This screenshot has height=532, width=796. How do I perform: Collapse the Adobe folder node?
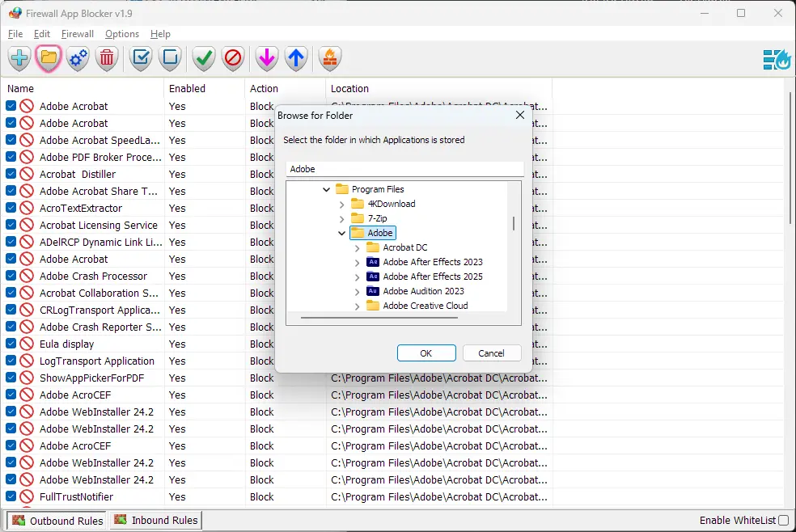tap(341, 234)
